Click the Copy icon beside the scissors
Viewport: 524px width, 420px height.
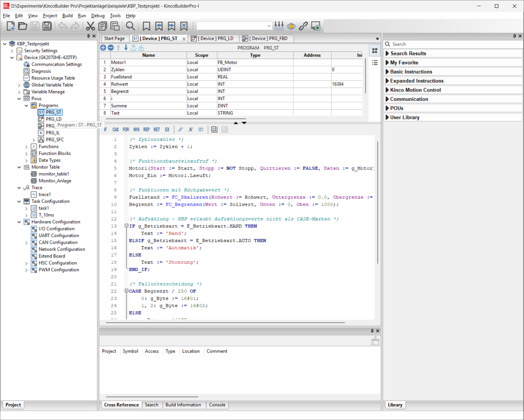[103, 26]
